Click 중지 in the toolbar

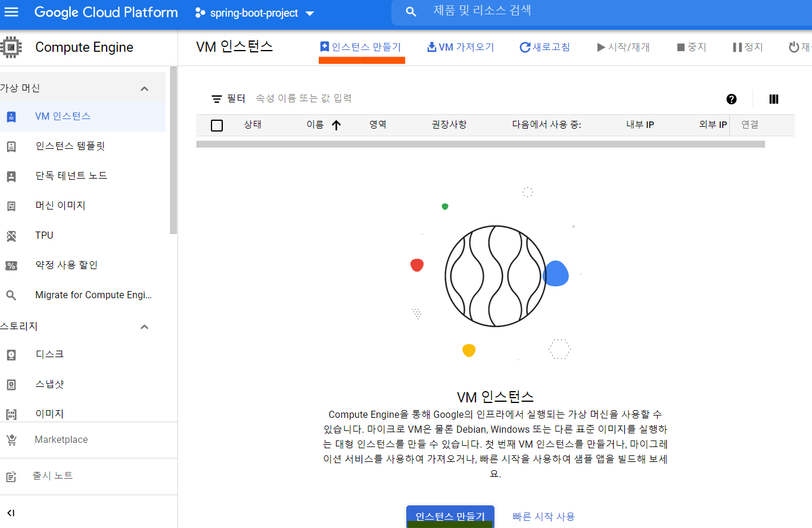[x=691, y=47]
